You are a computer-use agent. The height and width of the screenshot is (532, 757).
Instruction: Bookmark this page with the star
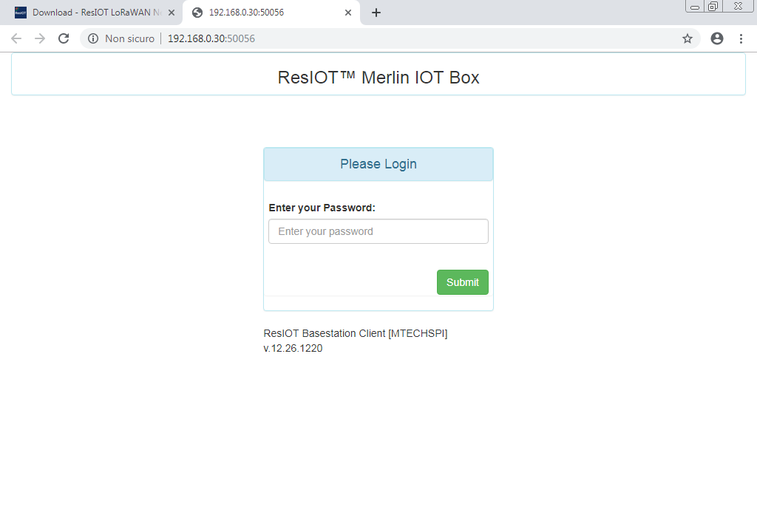tap(687, 38)
